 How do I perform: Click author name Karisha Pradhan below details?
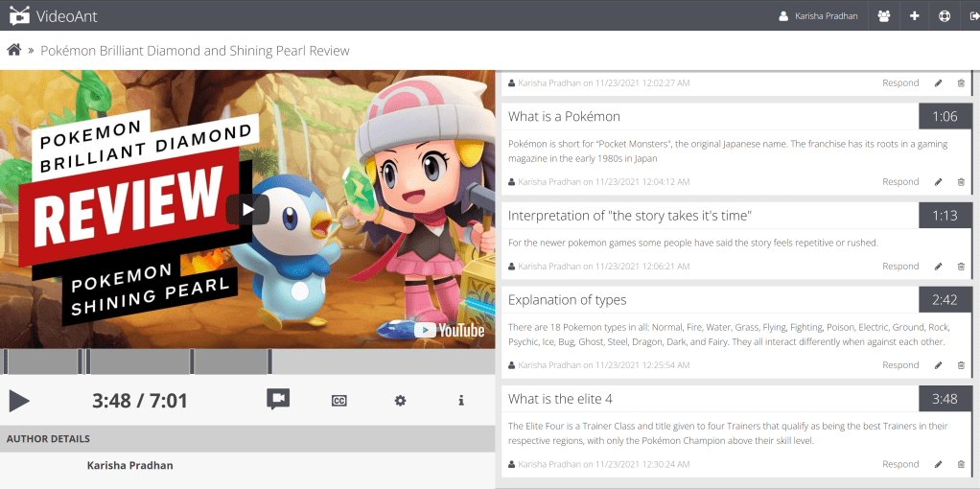tap(130, 465)
